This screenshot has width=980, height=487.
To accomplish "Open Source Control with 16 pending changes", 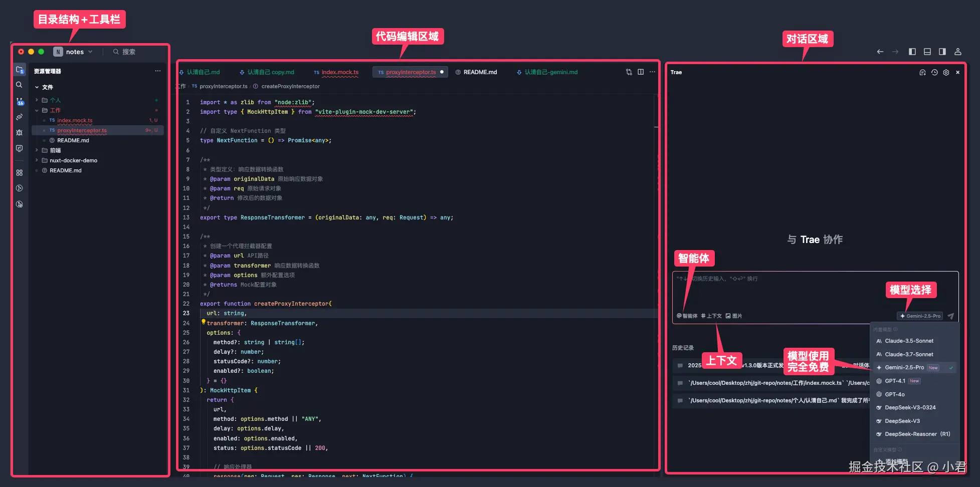I will [20, 101].
